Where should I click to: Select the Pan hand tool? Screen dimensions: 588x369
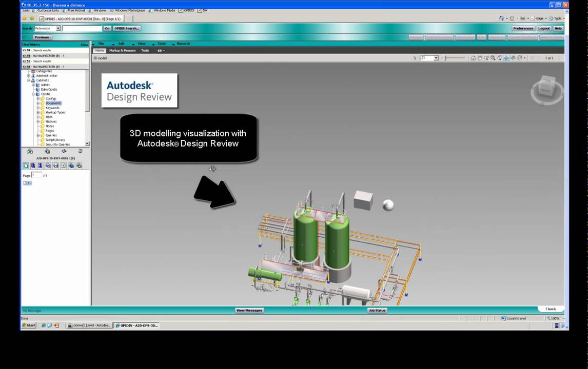pos(480,58)
